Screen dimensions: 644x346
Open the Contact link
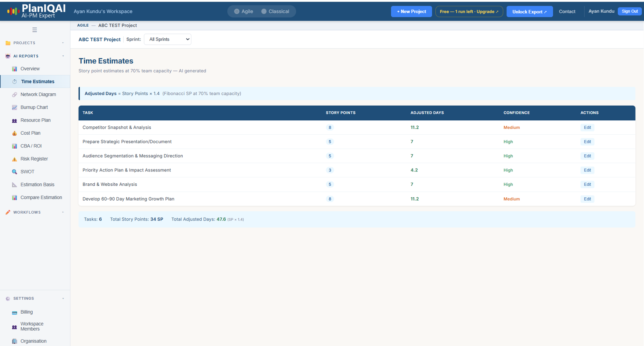point(567,12)
